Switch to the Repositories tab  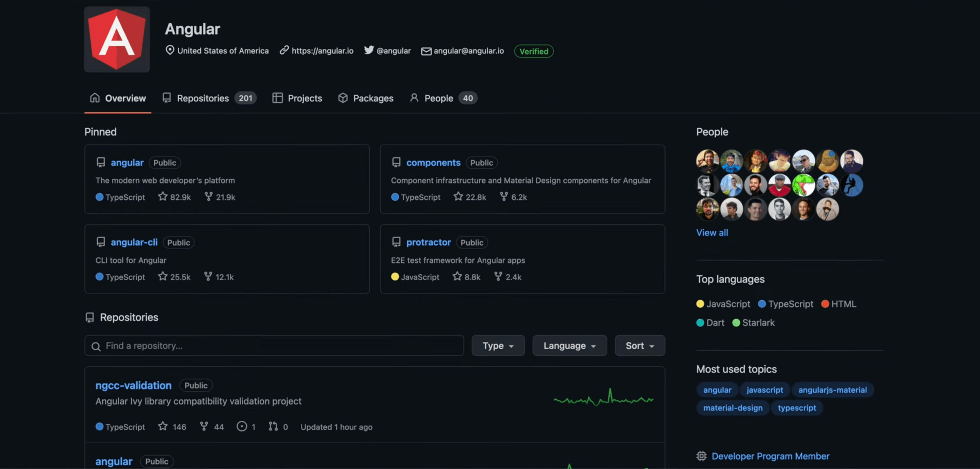click(x=202, y=98)
